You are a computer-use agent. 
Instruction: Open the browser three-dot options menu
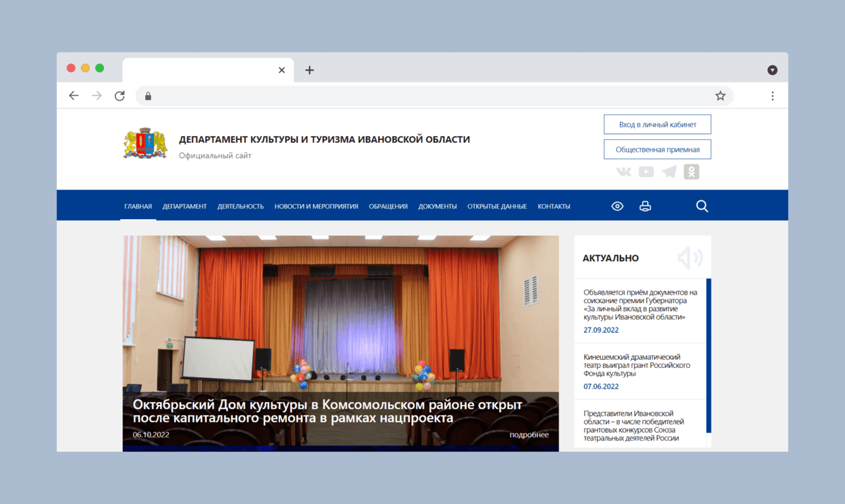(x=772, y=95)
